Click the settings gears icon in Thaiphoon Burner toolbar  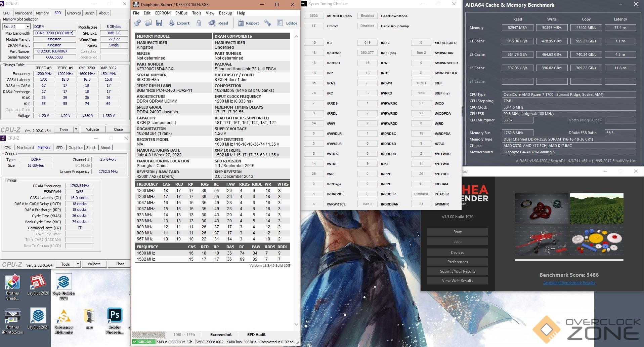(x=137, y=23)
